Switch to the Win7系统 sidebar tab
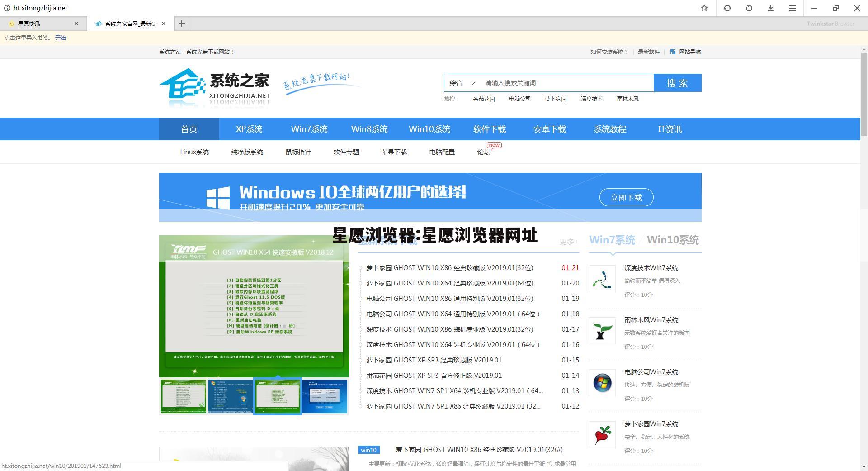The height and width of the screenshot is (471, 868). (612, 240)
